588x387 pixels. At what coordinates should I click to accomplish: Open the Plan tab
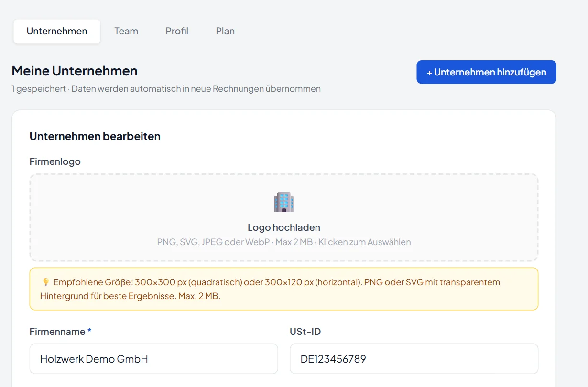click(x=225, y=32)
